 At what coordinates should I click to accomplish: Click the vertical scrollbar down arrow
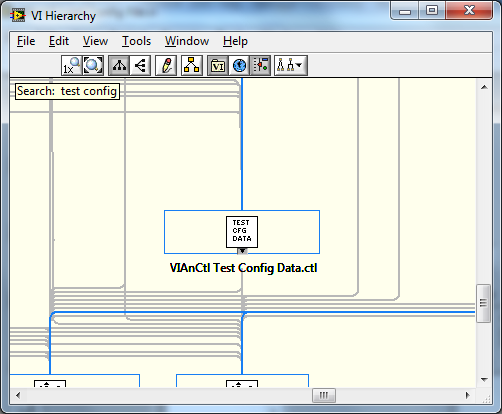484,379
